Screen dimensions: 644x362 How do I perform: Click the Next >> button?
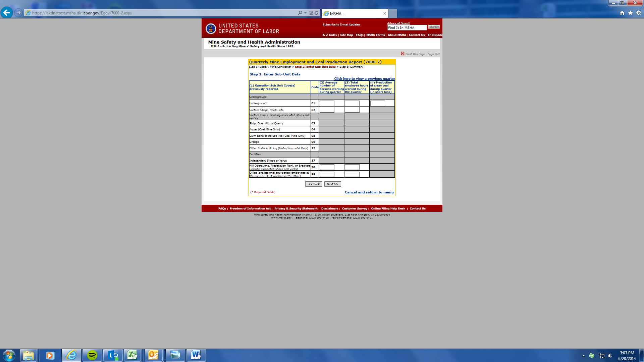332,184
